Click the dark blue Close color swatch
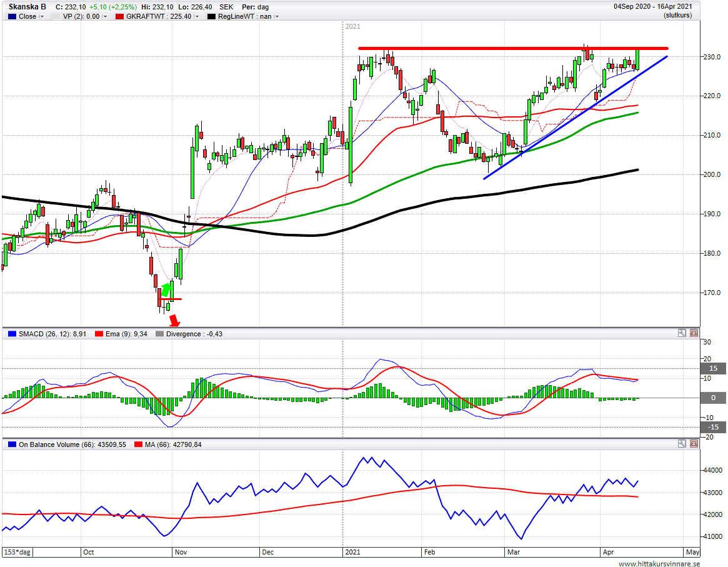The image size is (728, 567). (x=12, y=16)
